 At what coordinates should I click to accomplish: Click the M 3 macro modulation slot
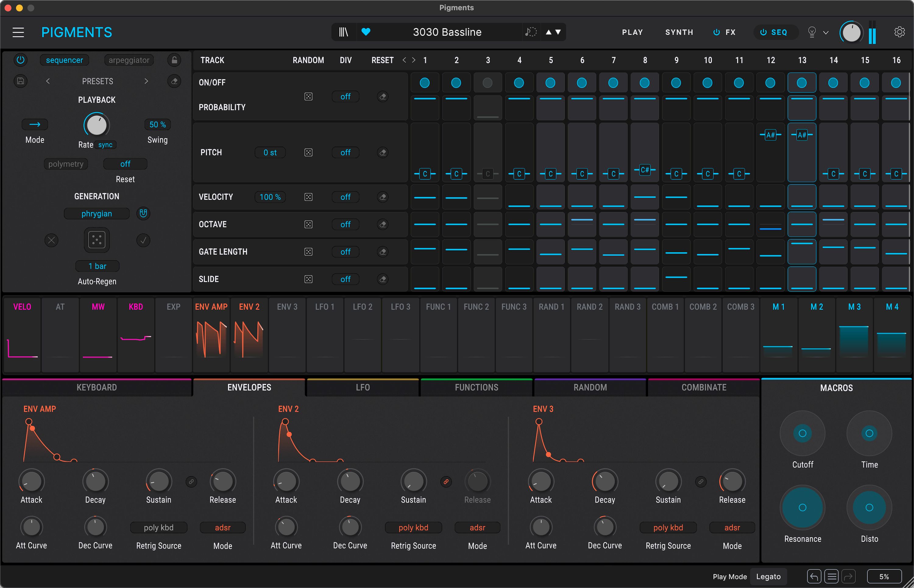(854, 335)
